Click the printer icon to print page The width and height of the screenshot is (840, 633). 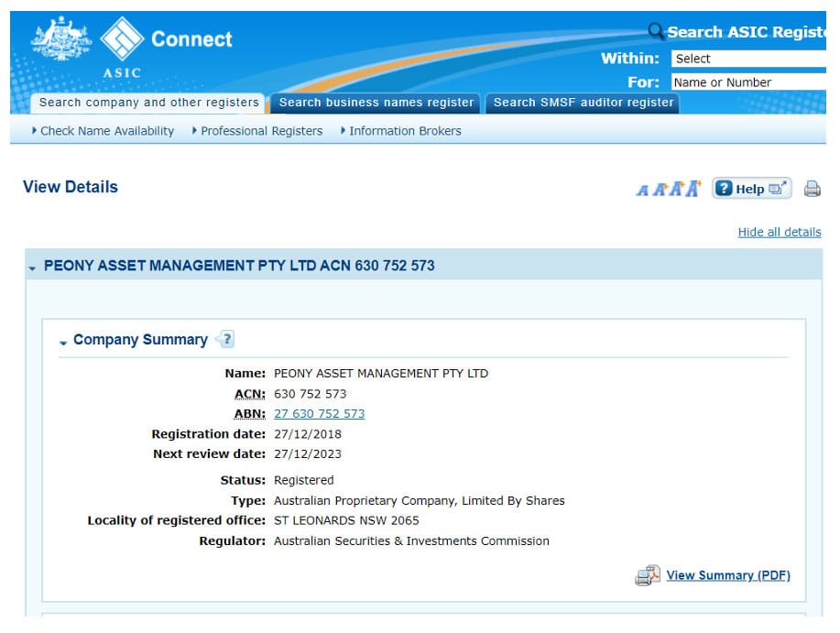point(813,189)
